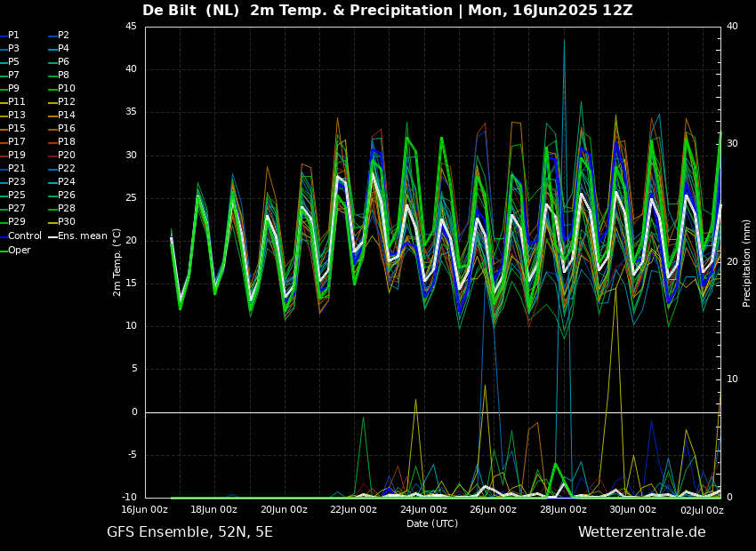
Task: Toggle the P10 series in legend
Action: 67,89
